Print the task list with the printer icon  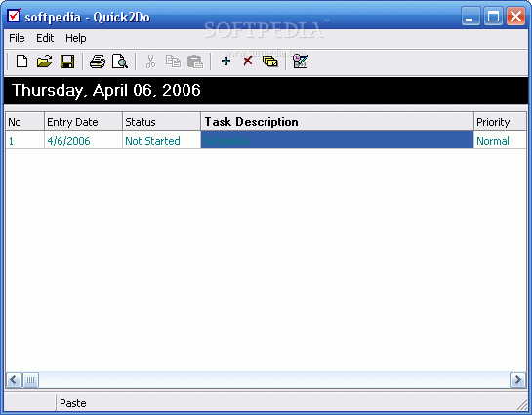(98, 62)
